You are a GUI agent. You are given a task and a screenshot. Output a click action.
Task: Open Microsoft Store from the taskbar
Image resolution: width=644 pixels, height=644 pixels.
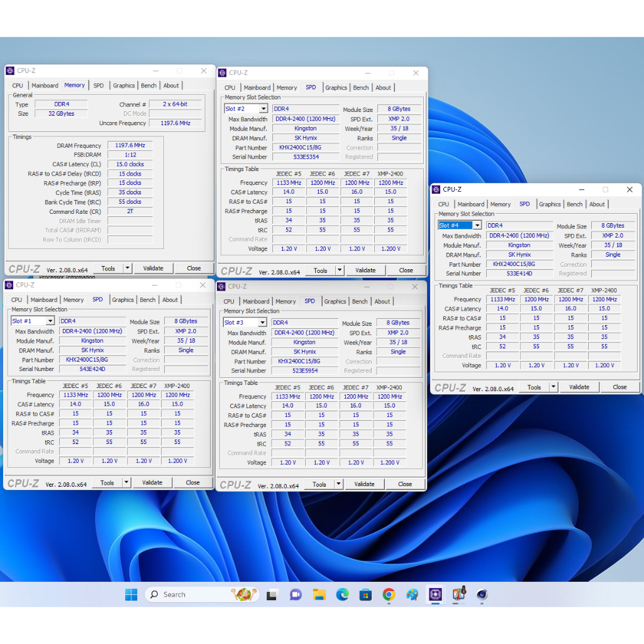(365, 594)
